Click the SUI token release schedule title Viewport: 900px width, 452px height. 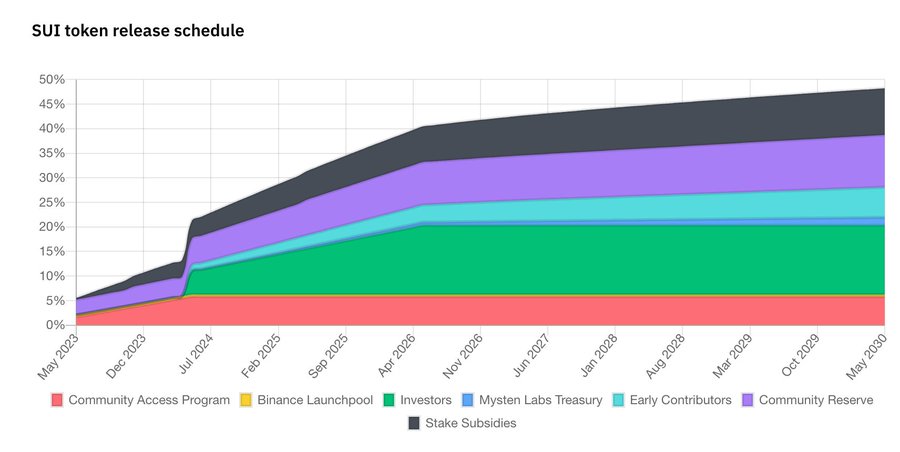pyautogui.click(x=138, y=30)
